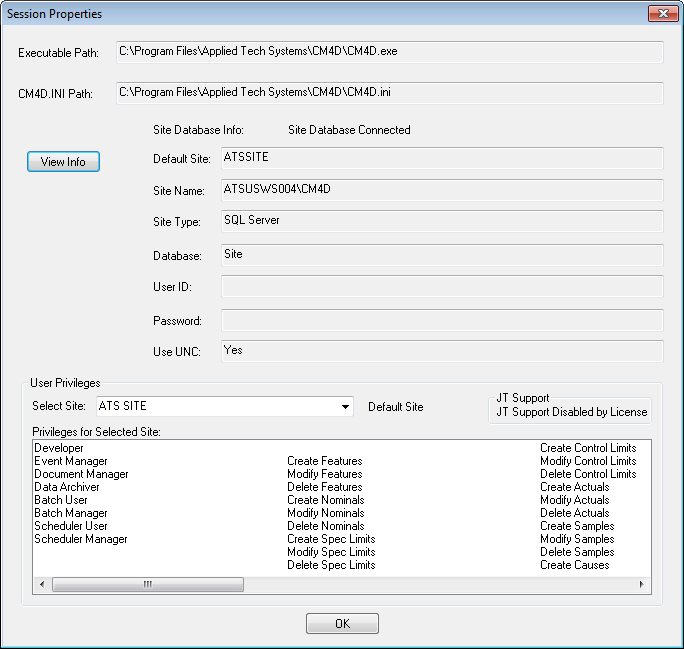Image resolution: width=684 pixels, height=649 pixels.
Task: Select the Site Name field
Action: (442, 191)
